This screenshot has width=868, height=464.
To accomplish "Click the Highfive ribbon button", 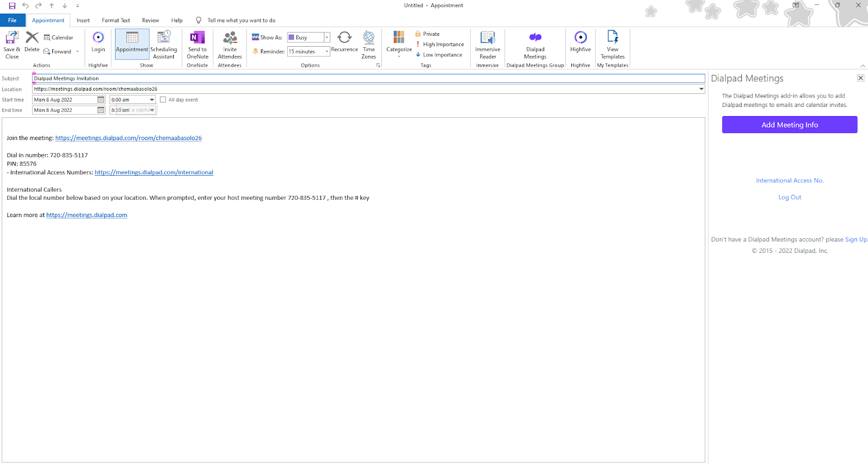I will point(580,42).
